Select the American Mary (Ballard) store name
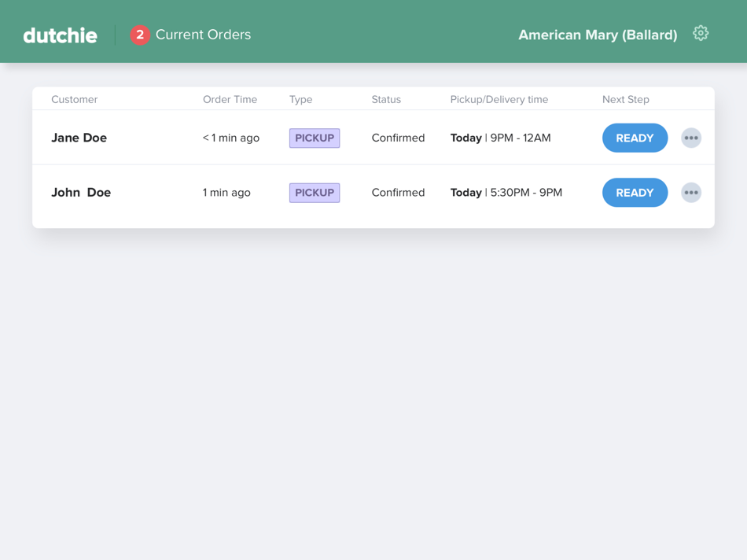 598,35
